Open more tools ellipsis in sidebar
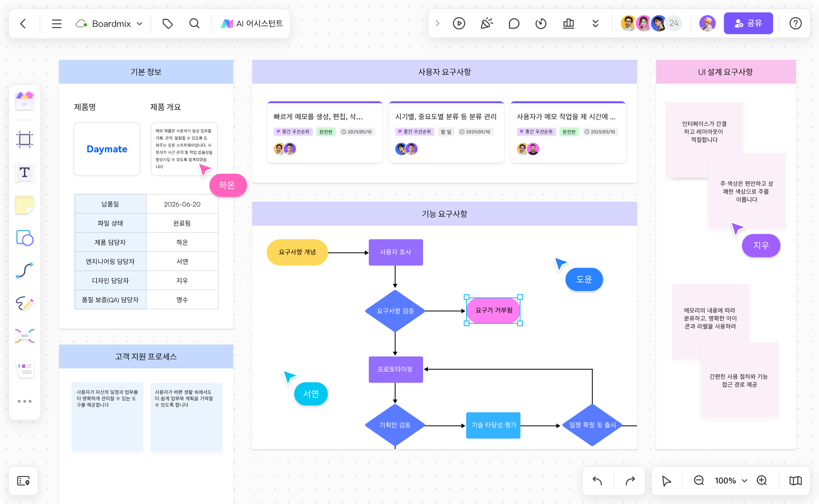 (x=25, y=402)
